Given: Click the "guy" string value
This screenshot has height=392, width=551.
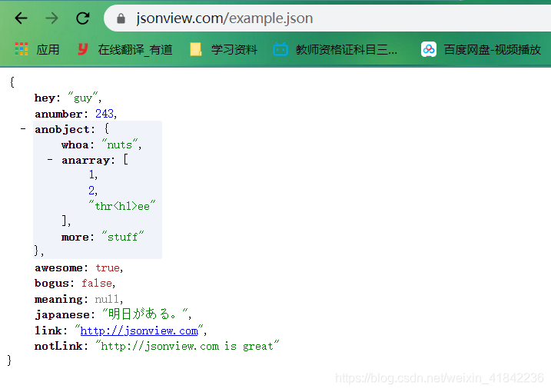Looking at the screenshot, I should tap(82, 98).
